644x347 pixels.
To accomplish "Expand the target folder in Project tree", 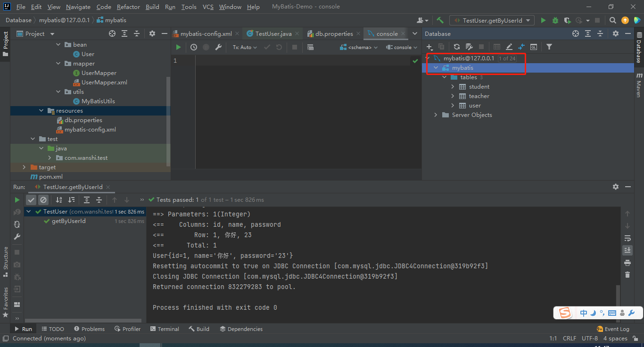I will pyautogui.click(x=25, y=167).
